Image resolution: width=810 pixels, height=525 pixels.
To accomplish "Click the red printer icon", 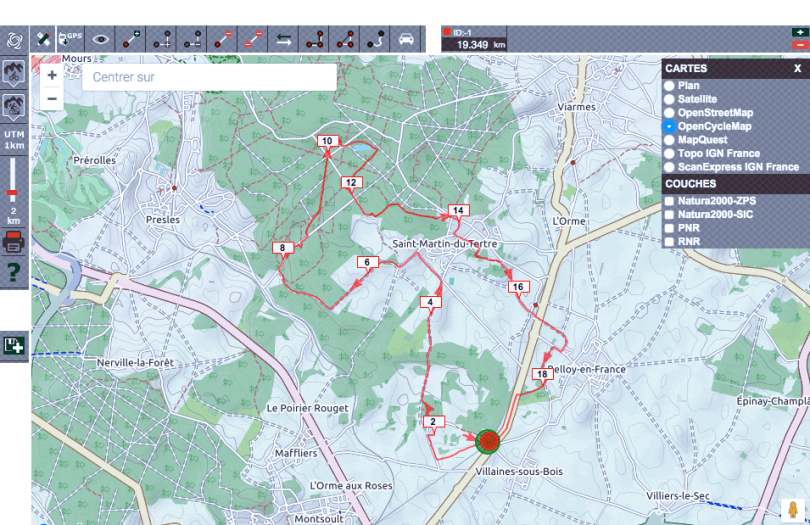I will [14, 241].
